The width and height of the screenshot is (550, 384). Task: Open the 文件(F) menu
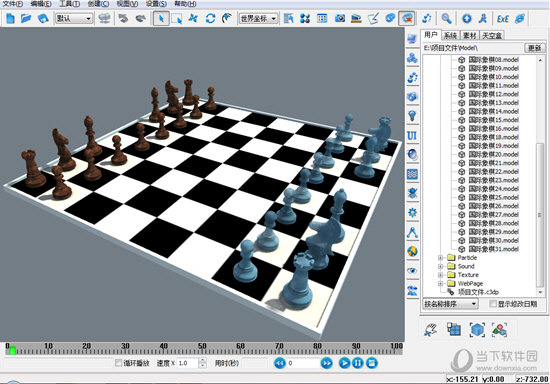click(x=13, y=4)
